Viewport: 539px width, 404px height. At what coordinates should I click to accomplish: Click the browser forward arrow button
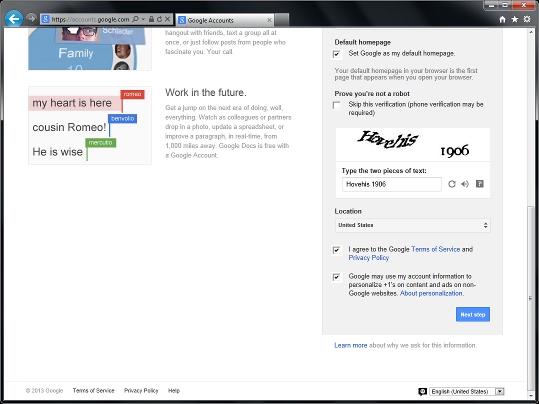31,19
